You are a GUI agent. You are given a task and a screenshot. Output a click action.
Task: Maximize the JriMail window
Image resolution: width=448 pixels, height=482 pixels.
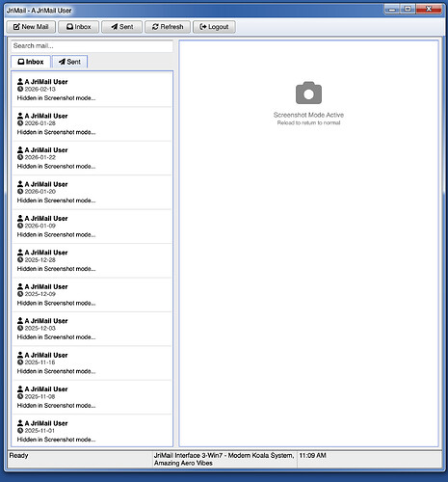click(408, 9)
